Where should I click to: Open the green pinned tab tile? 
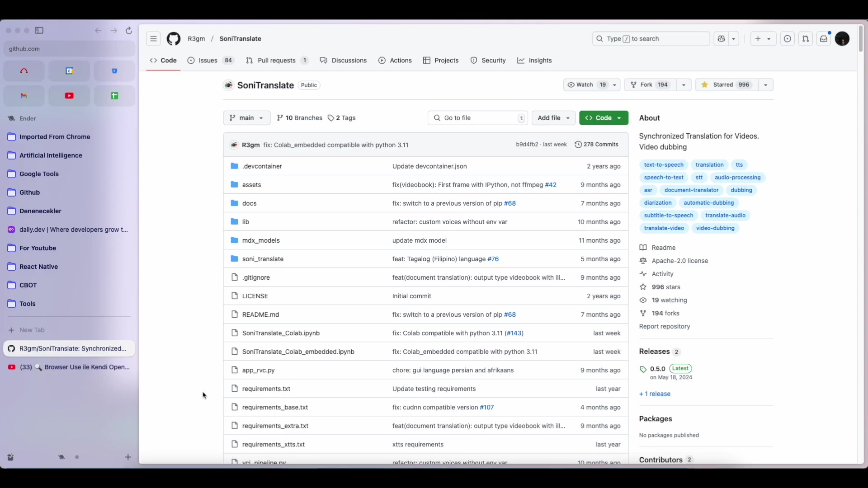[x=114, y=96]
